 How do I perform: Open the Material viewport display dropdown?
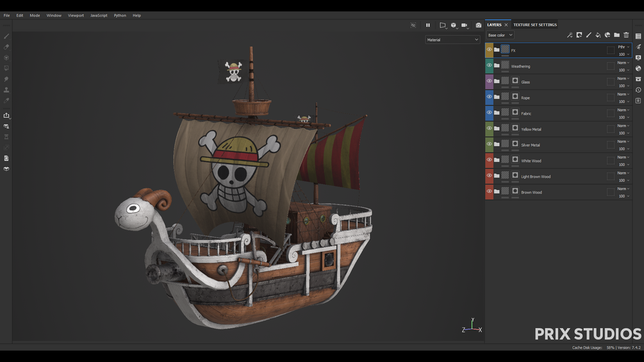click(x=452, y=40)
